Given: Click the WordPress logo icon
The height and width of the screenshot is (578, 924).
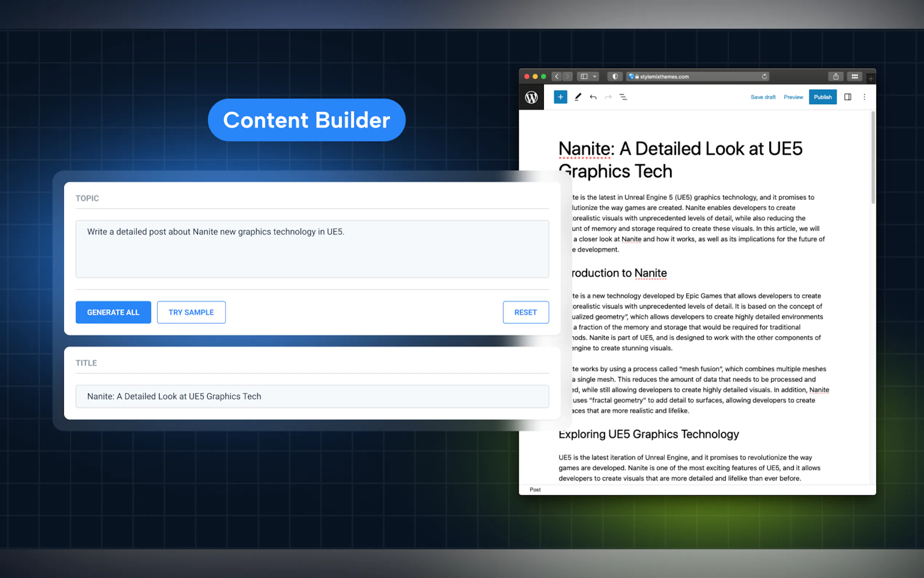Looking at the screenshot, I should (531, 98).
